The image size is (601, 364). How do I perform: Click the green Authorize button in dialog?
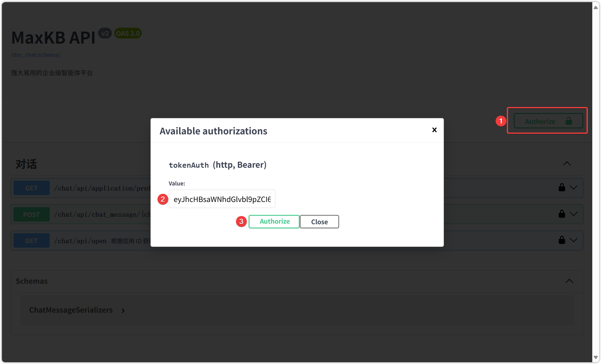[x=274, y=222]
